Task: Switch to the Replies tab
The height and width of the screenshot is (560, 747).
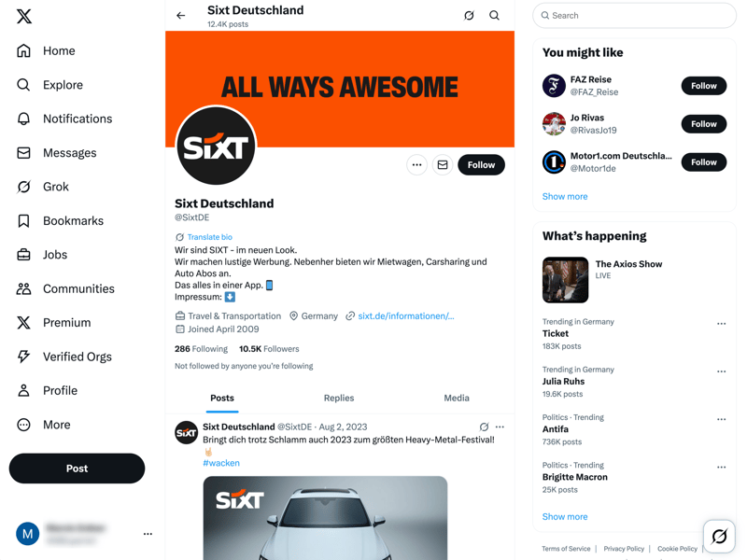Action: click(339, 399)
